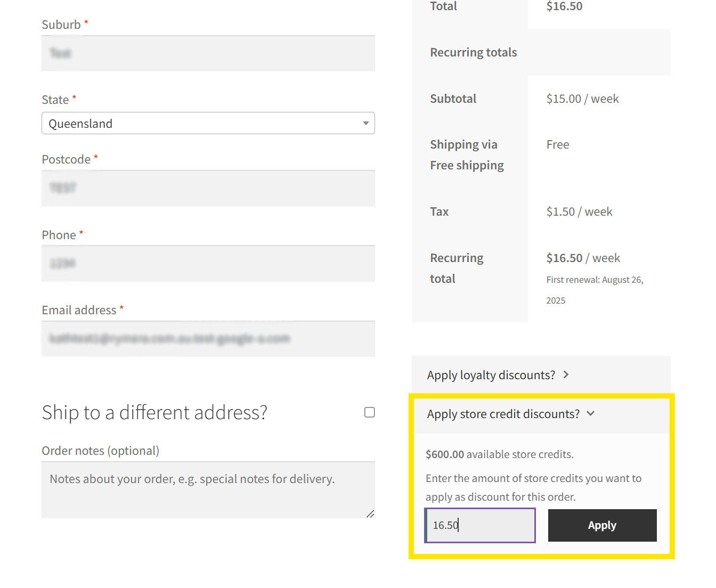Grab the Order notes resize handle
The image size is (716, 588).
pyautogui.click(x=370, y=514)
